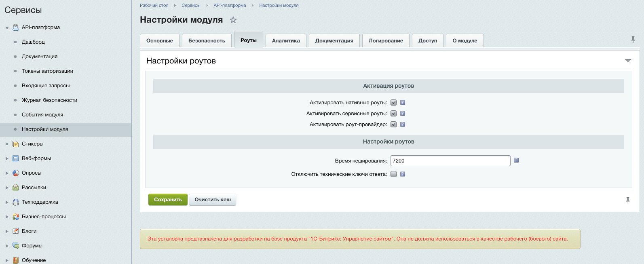Open the Документация tab
644x264 pixels.
[334, 41]
